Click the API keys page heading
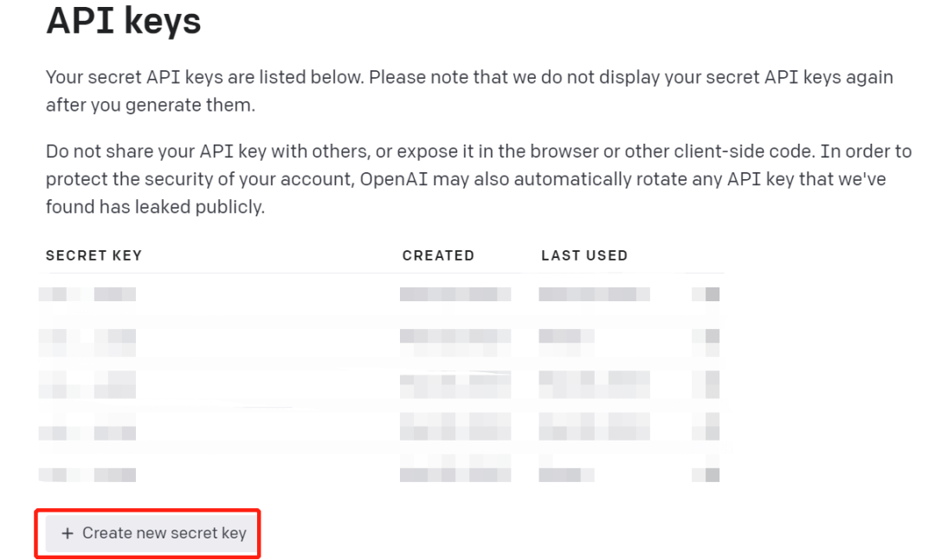Screen dimensions: 935x560 coord(124,22)
